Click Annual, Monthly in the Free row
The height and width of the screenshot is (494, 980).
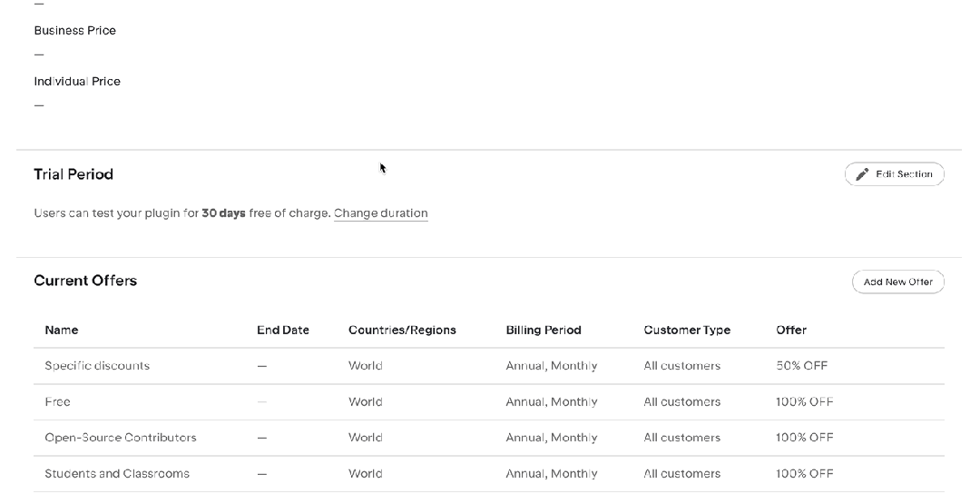click(552, 401)
